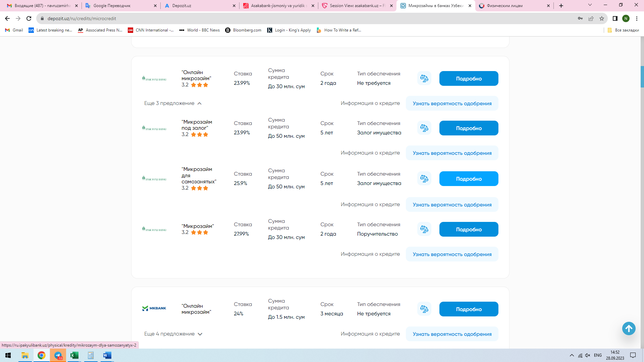Switch to the Gmail Входящие tab
Image resolution: width=644 pixels, height=362 pixels.
[42, 6]
